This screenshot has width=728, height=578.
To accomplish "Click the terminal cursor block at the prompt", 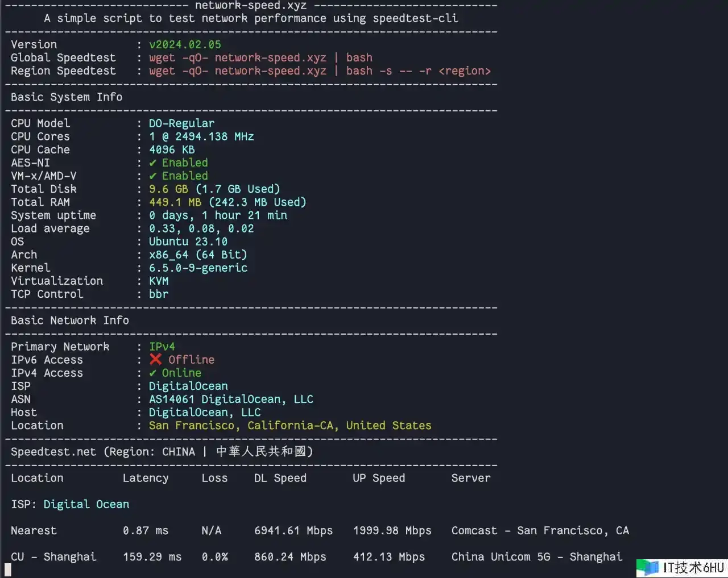I will coord(7,569).
